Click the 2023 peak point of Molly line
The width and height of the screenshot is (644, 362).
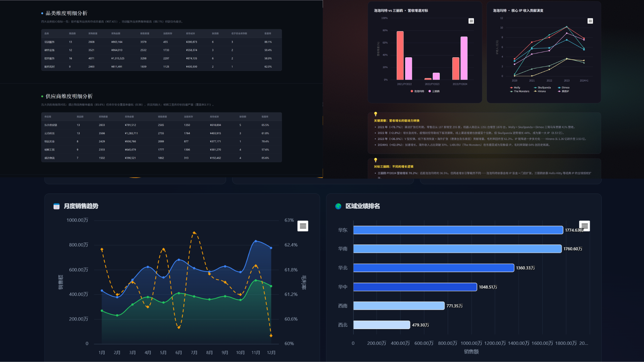pos(567,27)
